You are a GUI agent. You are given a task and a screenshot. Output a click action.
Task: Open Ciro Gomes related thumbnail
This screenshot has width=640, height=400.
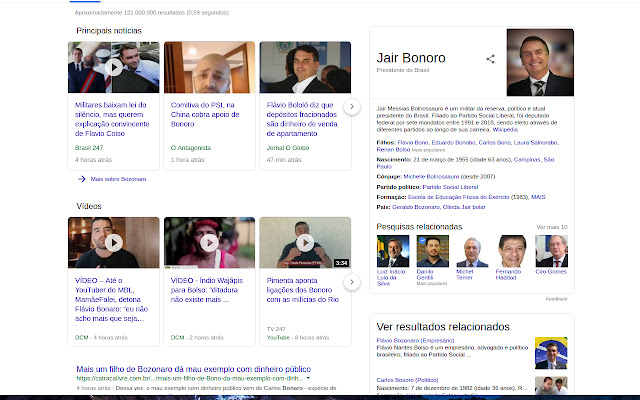551,251
